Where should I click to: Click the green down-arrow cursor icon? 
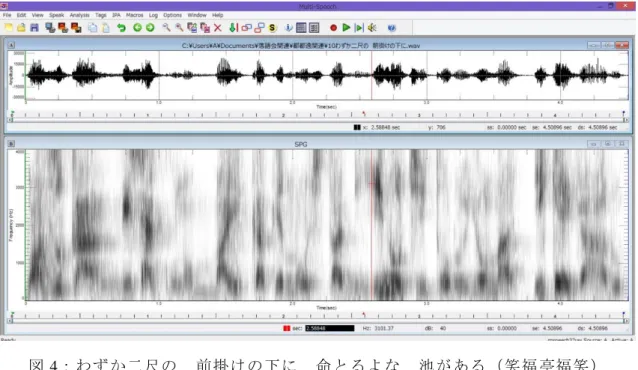click(x=234, y=28)
